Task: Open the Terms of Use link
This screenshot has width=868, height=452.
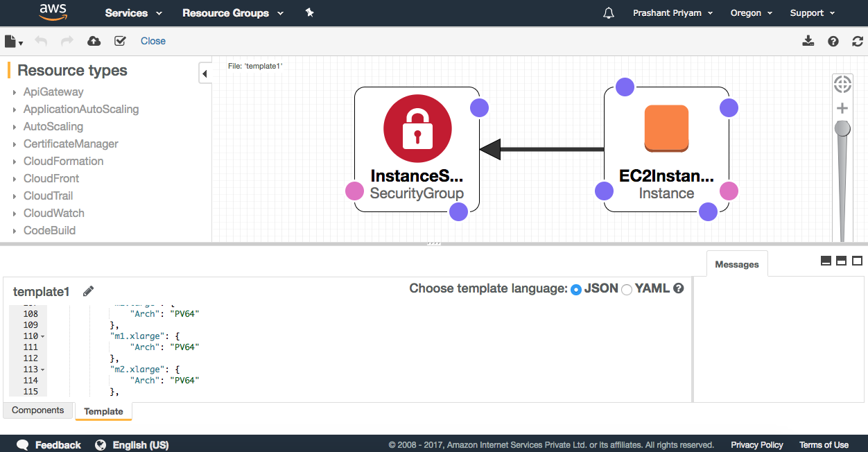Action: click(824, 445)
